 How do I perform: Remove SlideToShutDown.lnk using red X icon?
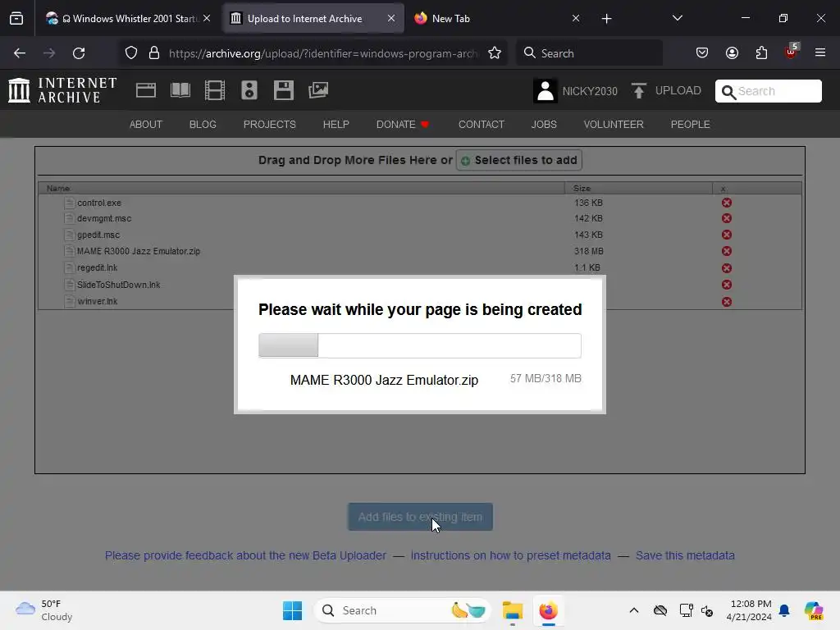[727, 285]
